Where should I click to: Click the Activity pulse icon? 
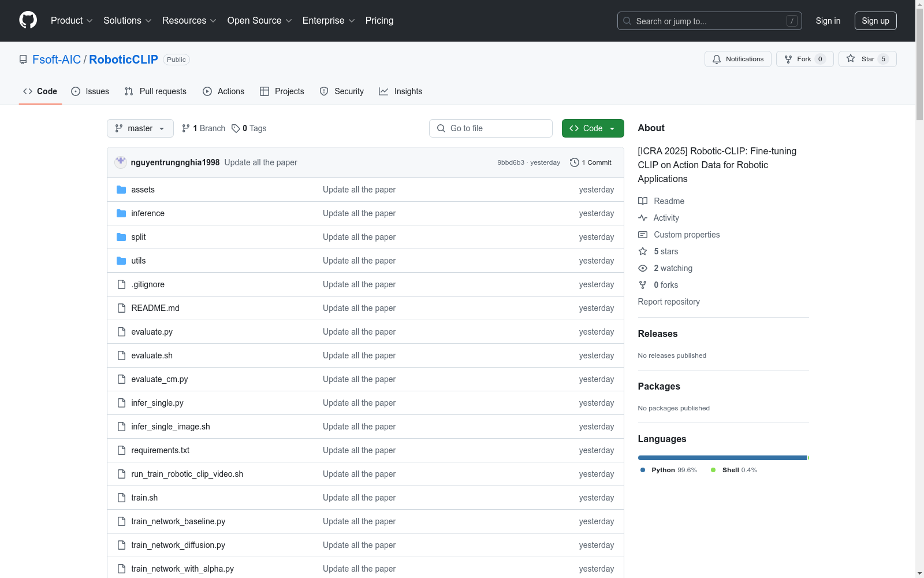[643, 218]
